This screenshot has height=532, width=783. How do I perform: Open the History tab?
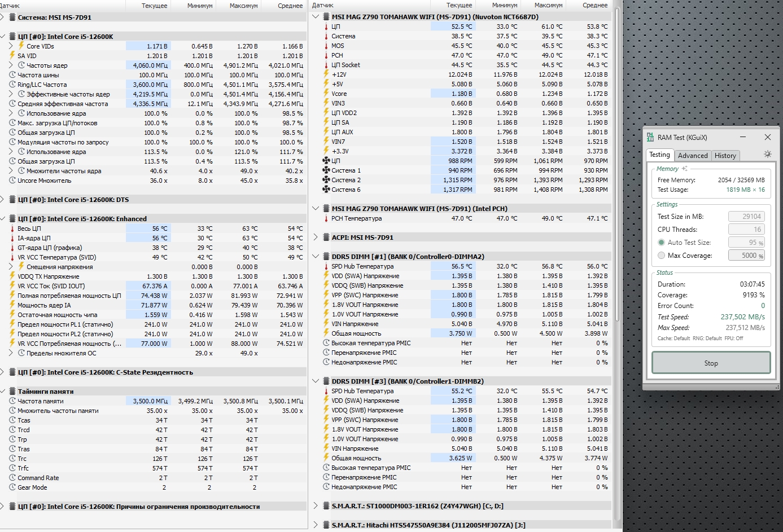tap(725, 156)
